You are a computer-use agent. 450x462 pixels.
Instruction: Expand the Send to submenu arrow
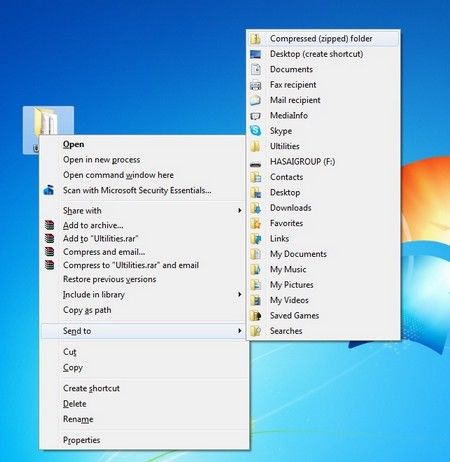[x=239, y=331]
